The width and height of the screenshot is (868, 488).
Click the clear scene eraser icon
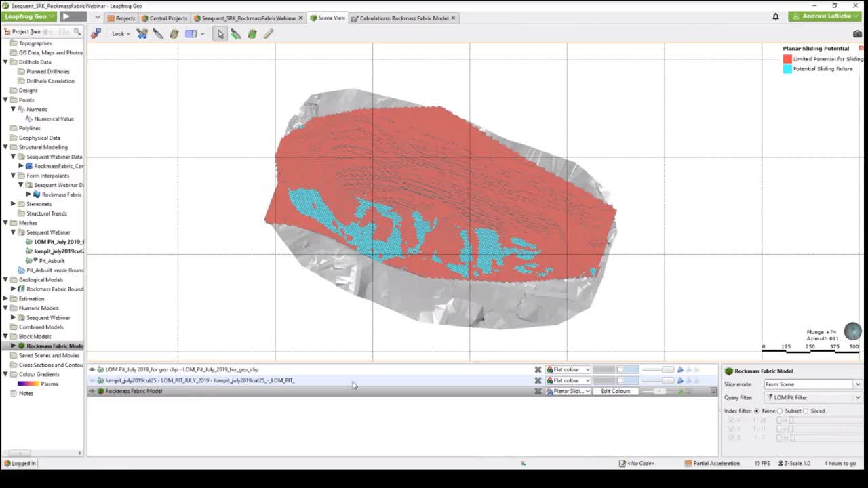(96, 33)
